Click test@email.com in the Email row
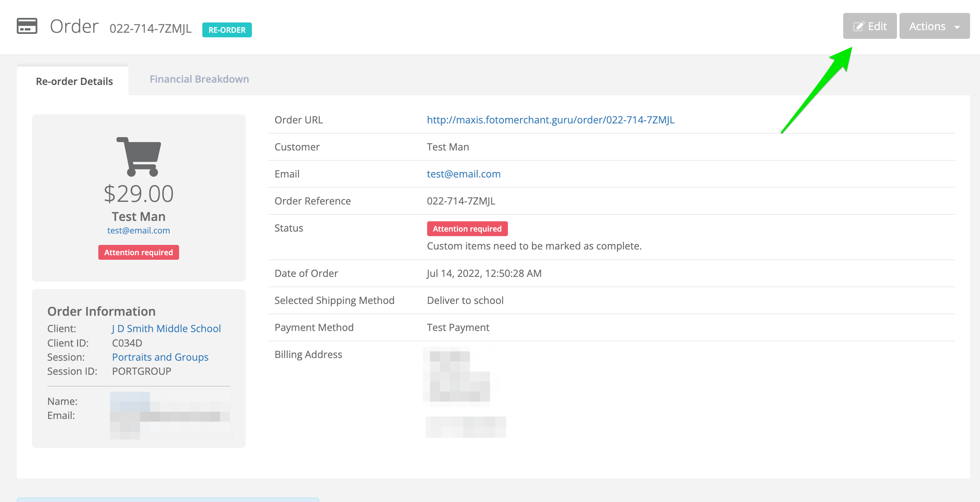This screenshot has width=980, height=502. click(x=464, y=174)
